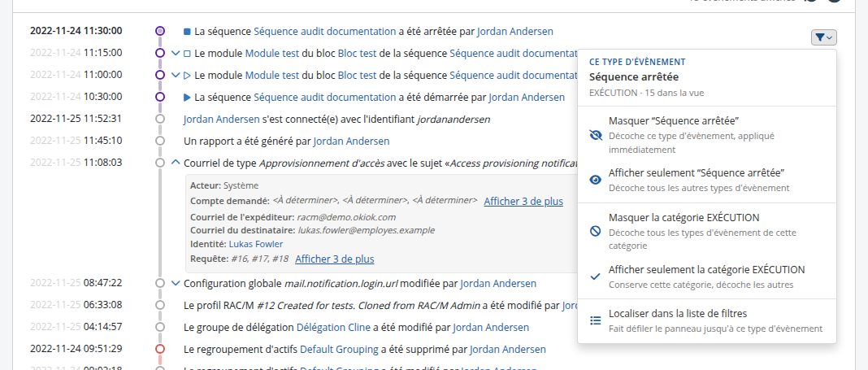Open Jordan Andersen link in supprimé row
Image resolution: width=868 pixels, height=370 pixels.
click(x=508, y=350)
